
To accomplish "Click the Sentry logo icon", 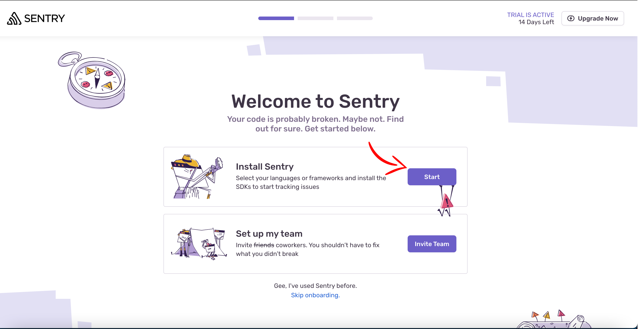I will coord(14,19).
